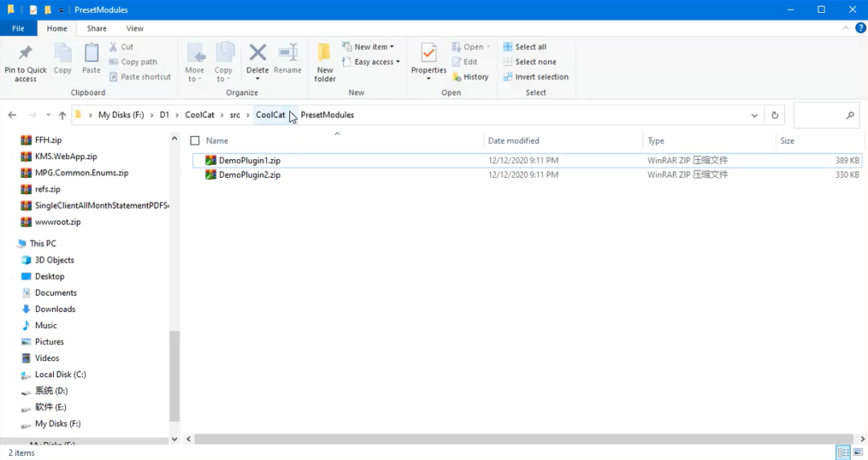
Task: Refresh the current folder view
Action: pyautogui.click(x=775, y=115)
